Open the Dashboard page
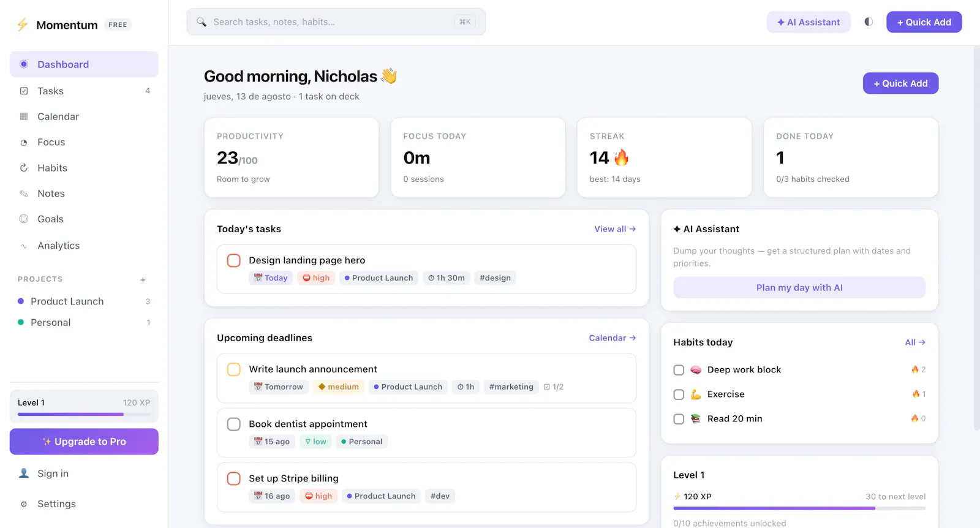Viewport: 980px width, 528px height. (x=84, y=64)
